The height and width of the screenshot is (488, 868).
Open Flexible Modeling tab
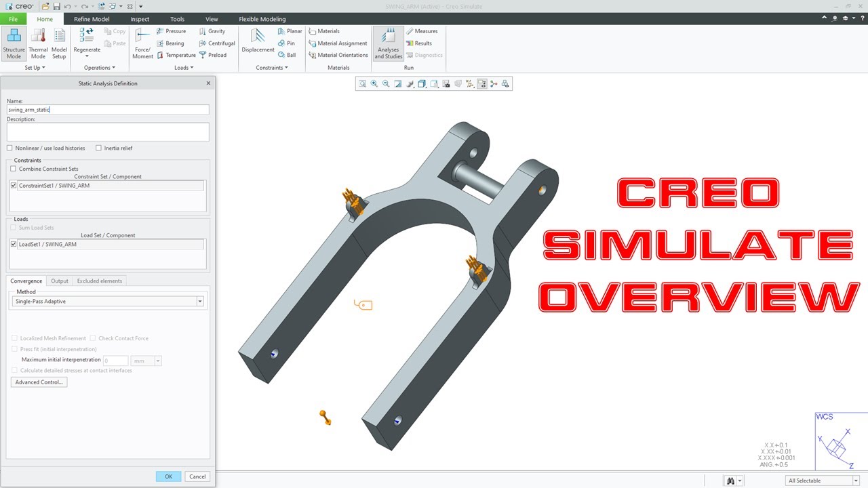[262, 19]
